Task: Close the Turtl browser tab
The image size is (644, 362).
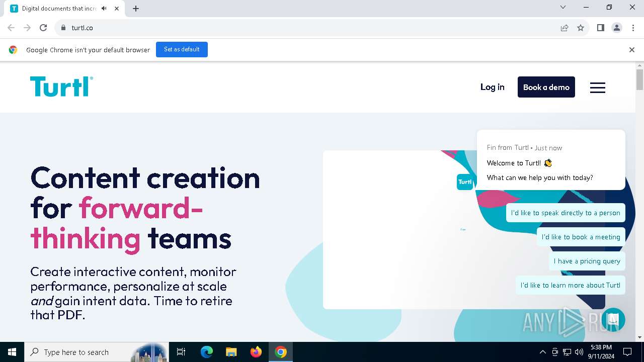Action: (x=117, y=9)
